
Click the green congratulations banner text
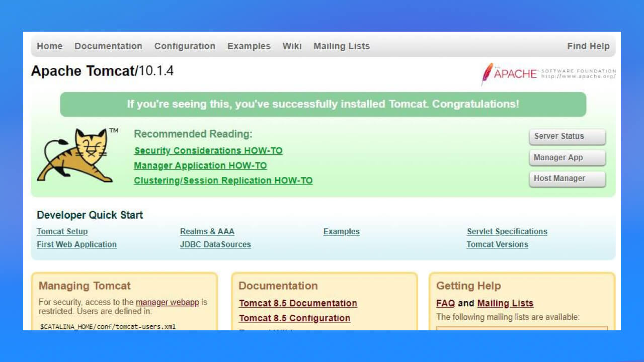[x=323, y=104]
